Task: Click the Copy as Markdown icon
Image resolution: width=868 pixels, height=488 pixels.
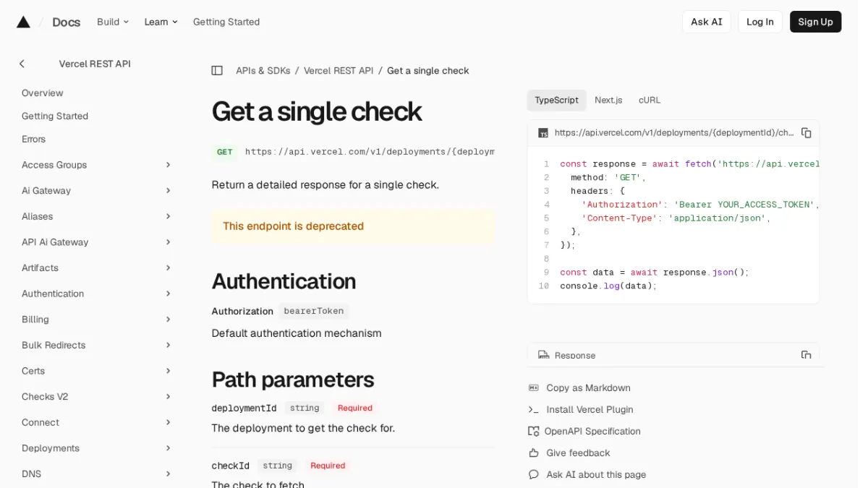Action: pyautogui.click(x=534, y=388)
